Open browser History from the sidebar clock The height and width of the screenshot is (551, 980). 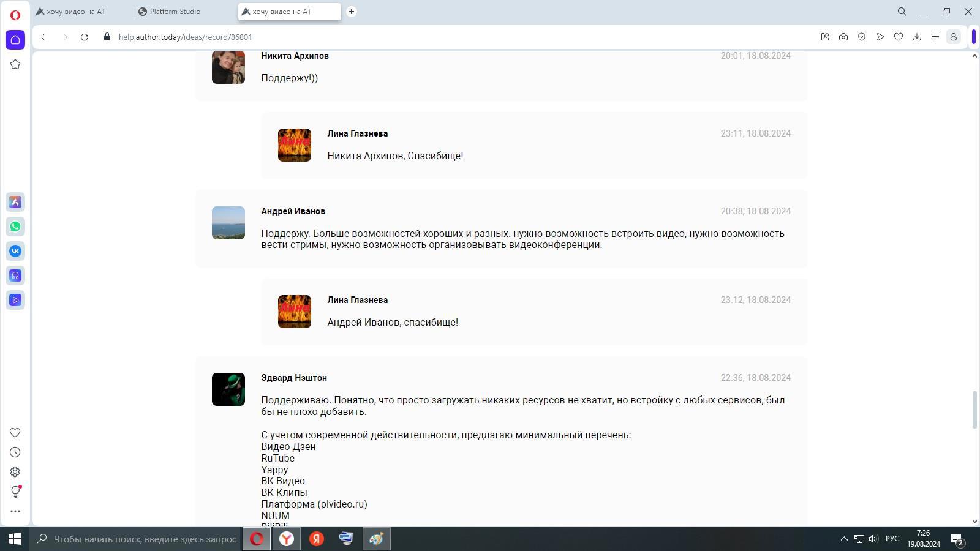point(15,452)
